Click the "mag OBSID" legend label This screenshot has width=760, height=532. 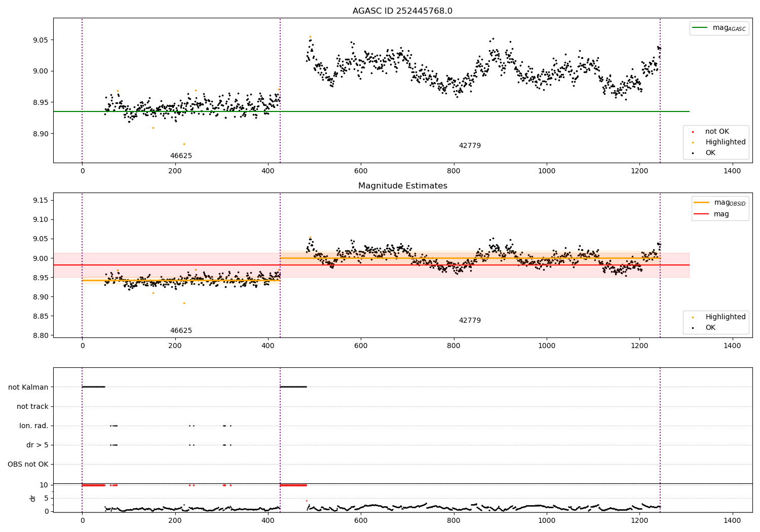tap(730, 203)
